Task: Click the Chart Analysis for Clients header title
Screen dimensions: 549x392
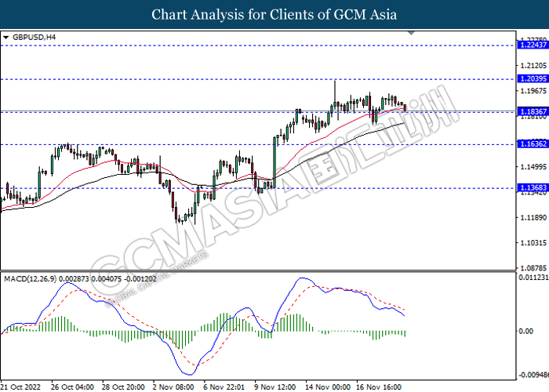Action: point(274,15)
